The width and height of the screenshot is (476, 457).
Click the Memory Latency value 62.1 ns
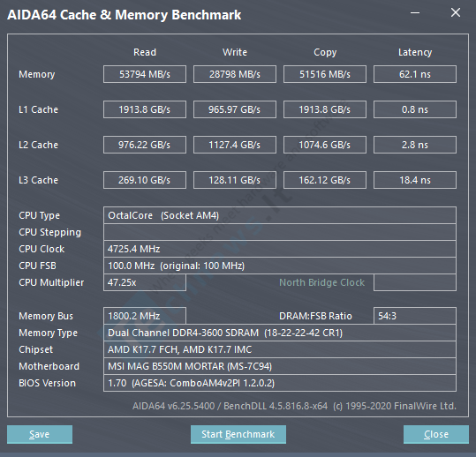tap(415, 74)
